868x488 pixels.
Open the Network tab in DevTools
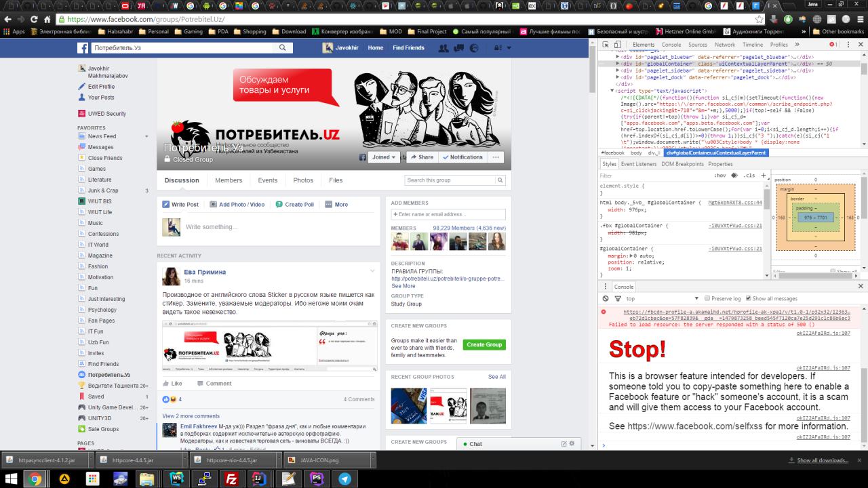[725, 45]
